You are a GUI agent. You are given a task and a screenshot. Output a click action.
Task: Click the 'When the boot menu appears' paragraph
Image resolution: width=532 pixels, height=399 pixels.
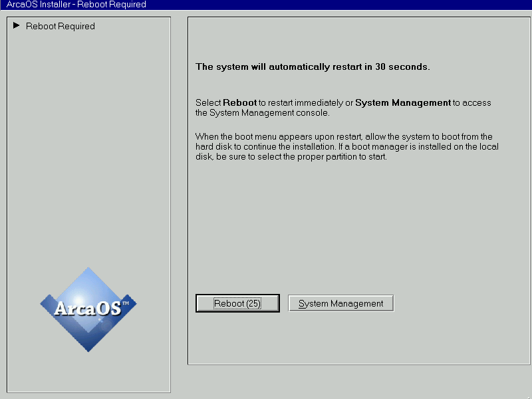pos(346,146)
